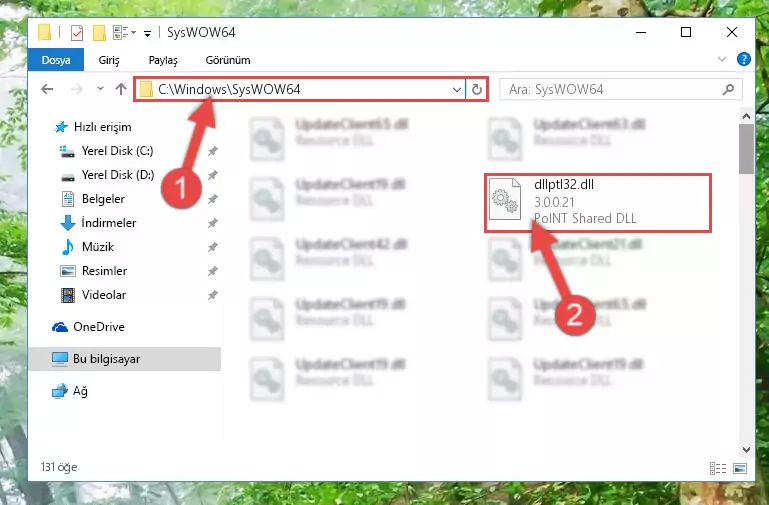769x505 pixels.
Task: Click the pin icon beside Belgeler
Action: point(212,199)
